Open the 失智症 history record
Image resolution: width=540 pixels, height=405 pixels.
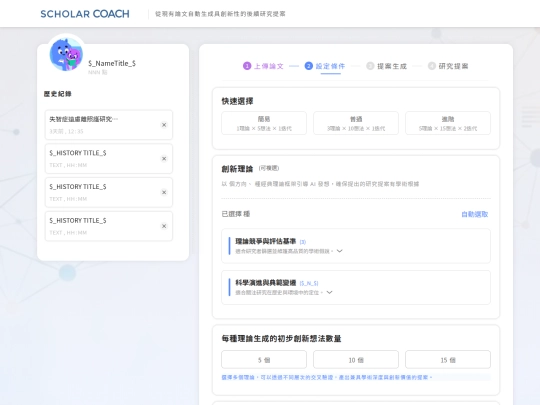[108, 125]
